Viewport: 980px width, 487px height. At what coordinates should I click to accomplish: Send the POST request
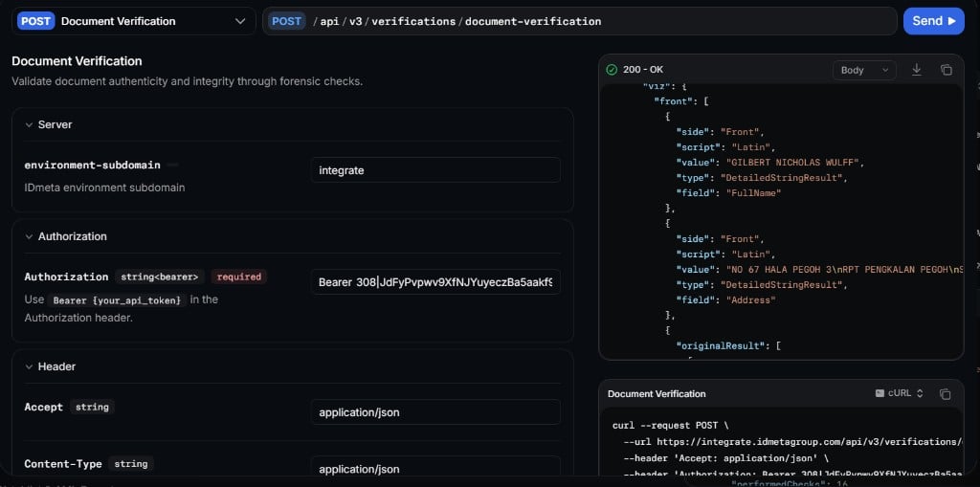click(x=934, y=21)
